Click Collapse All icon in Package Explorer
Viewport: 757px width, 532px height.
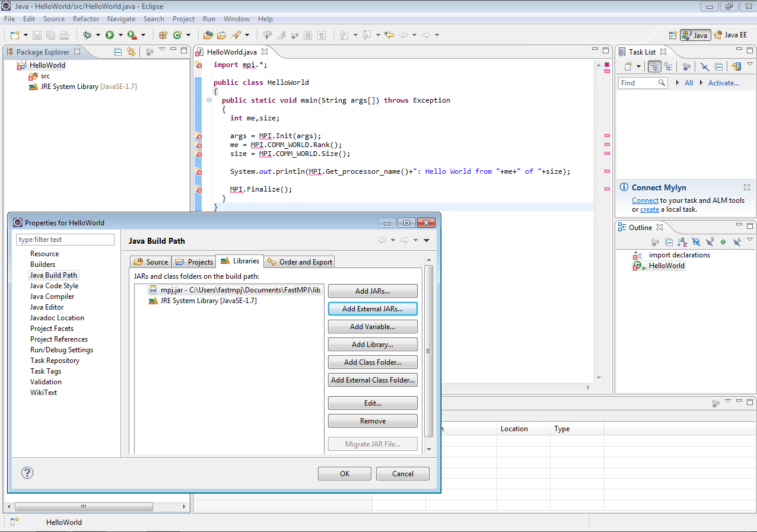(x=117, y=52)
